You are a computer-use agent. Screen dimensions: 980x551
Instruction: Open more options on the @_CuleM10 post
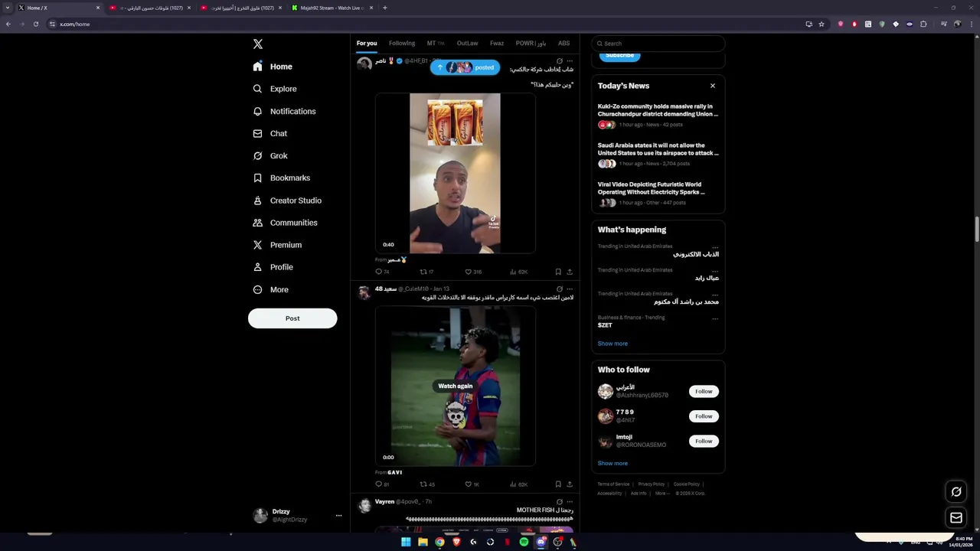pyautogui.click(x=570, y=289)
